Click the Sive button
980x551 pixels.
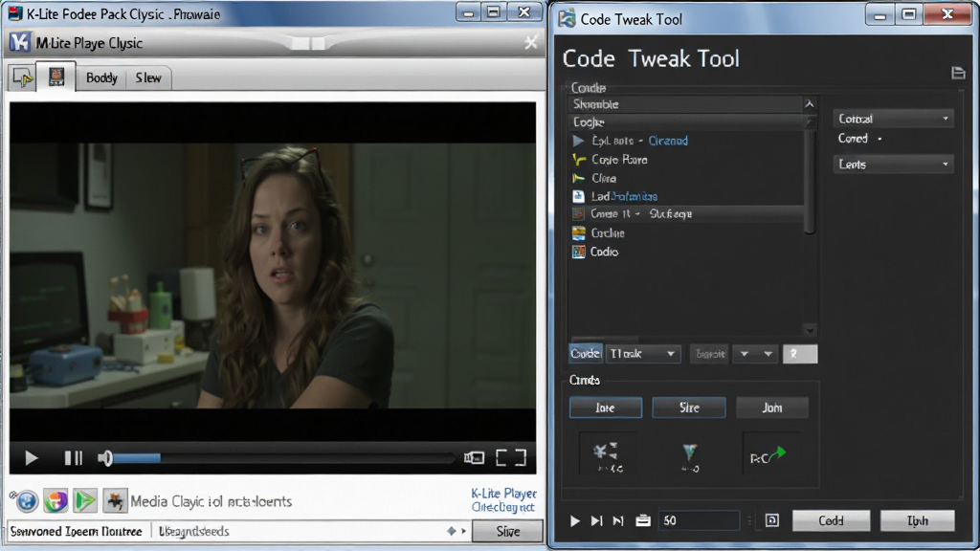(507, 531)
